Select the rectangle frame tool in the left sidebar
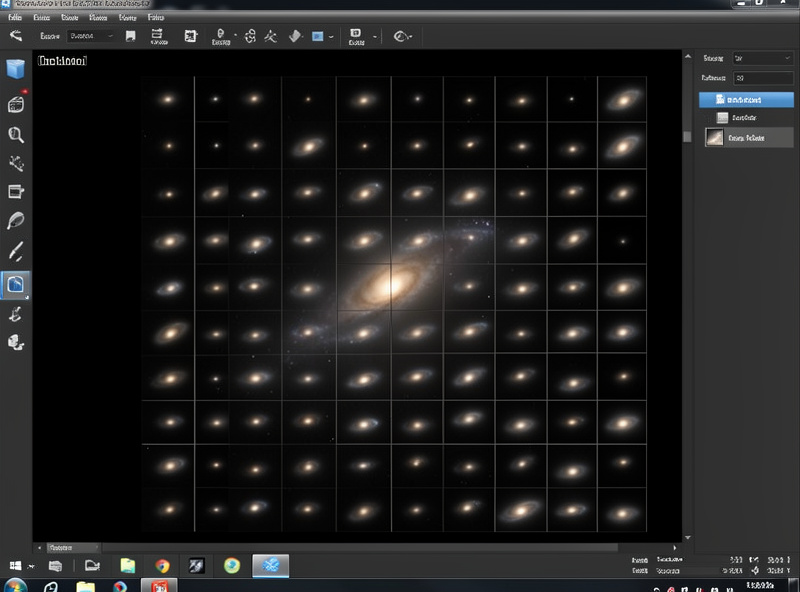800x592 pixels. coord(16,192)
